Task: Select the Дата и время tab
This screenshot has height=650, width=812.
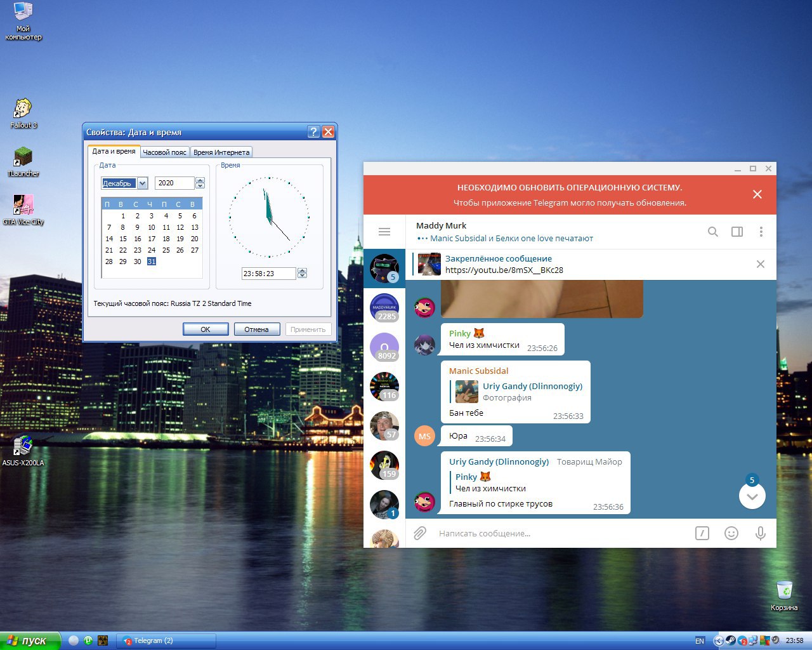Action: tap(114, 151)
